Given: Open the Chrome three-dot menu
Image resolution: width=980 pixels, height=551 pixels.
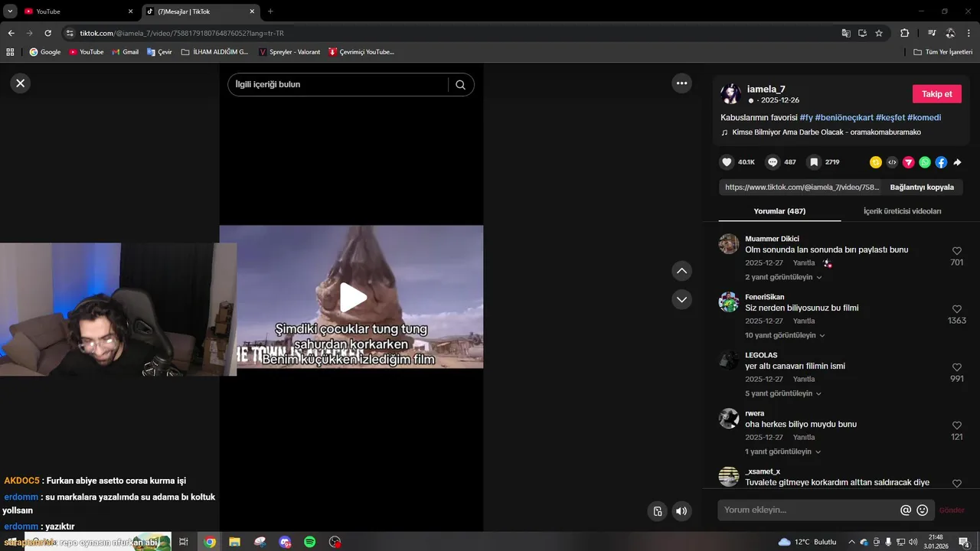Looking at the screenshot, I should 968,33.
